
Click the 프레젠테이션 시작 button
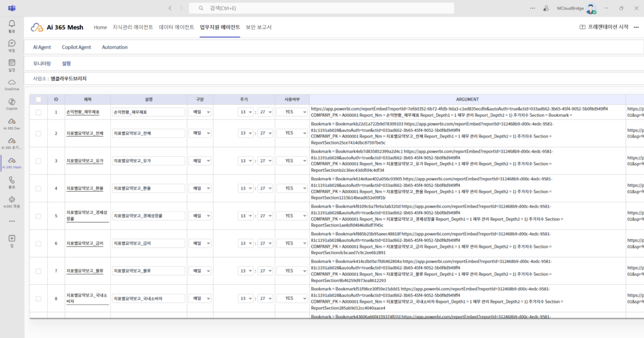pos(604,27)
